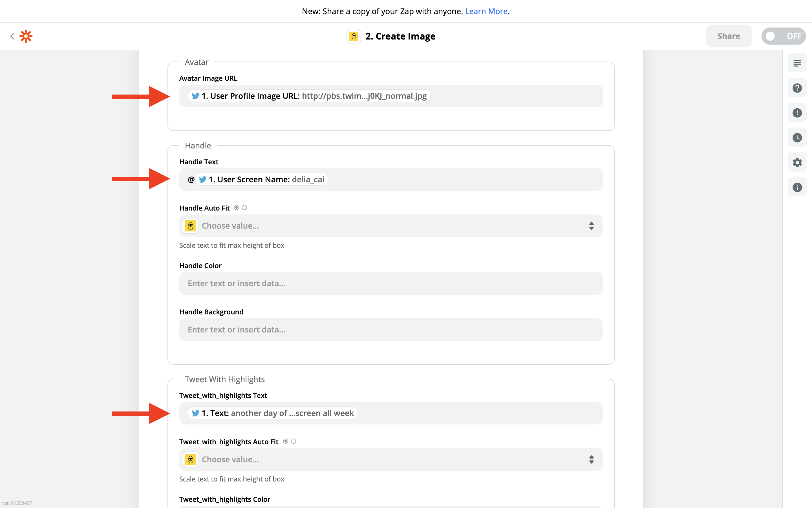Screen dimensions: 812x508
Task: Click into Handle Text field
Action: click(x=391, y=179)
